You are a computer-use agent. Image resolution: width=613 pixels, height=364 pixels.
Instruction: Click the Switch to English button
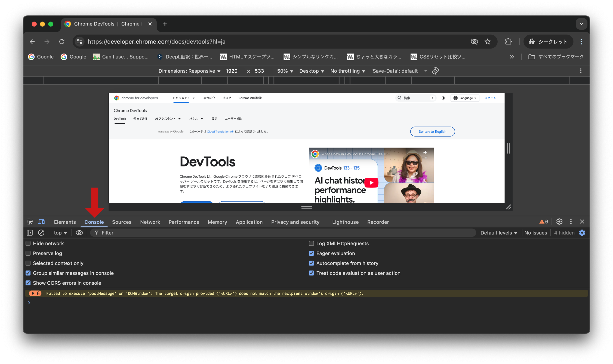point(432,132)
